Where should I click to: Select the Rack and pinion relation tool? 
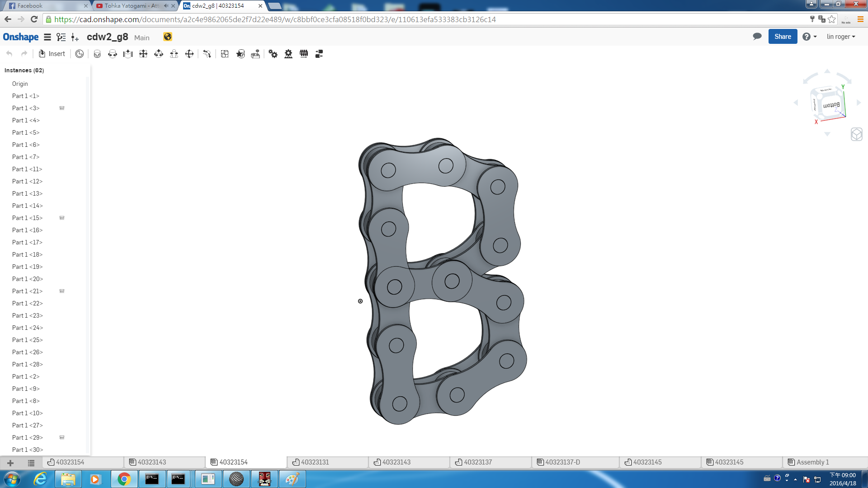[x=288, y=54]
